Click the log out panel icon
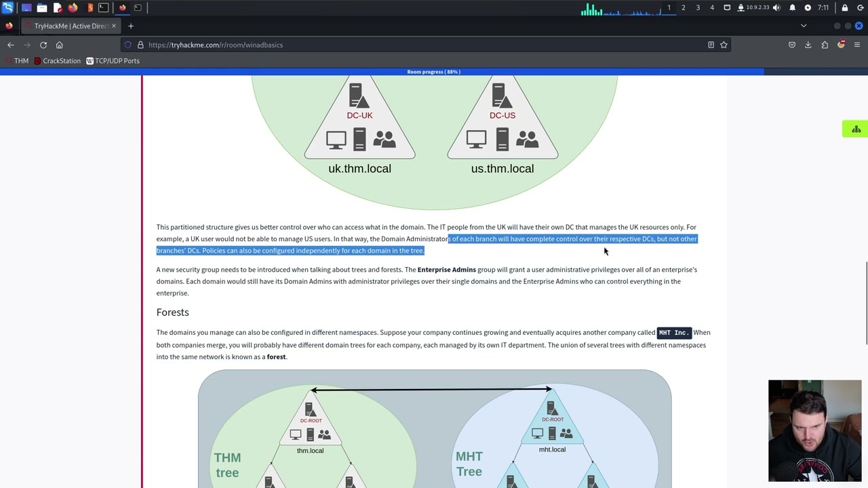This screenshot has width=868, height=488. point(860,7)
